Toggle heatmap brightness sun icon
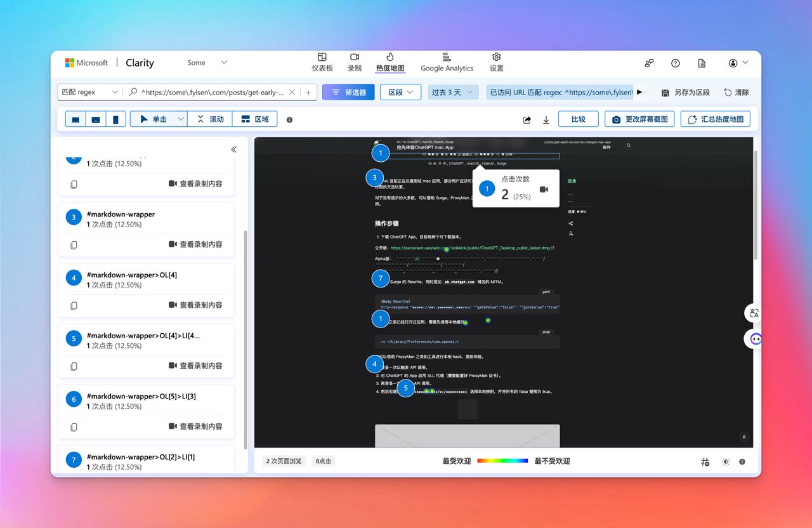 pos(726,462)
